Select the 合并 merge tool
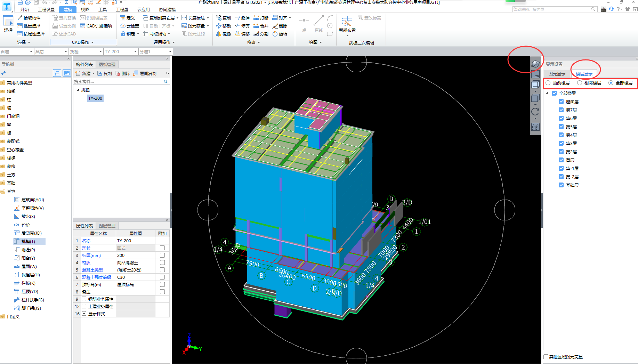 [261, 26]
